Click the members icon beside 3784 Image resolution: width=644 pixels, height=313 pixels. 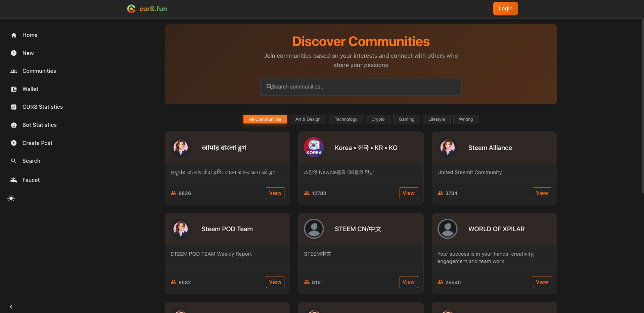(441, 193)
